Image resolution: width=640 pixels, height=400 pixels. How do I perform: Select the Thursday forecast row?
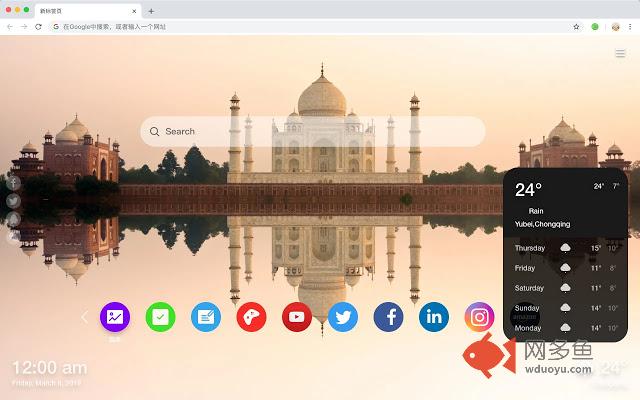pos(566,248)
